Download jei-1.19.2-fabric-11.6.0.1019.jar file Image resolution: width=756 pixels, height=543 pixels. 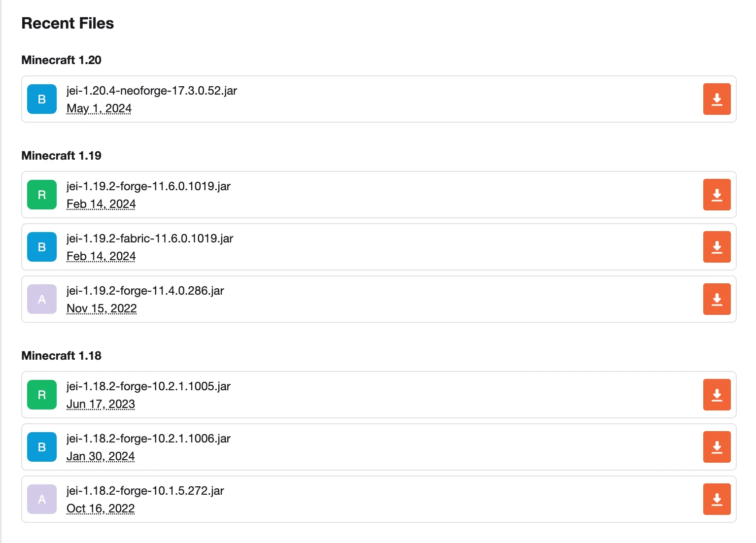point(717,247)
